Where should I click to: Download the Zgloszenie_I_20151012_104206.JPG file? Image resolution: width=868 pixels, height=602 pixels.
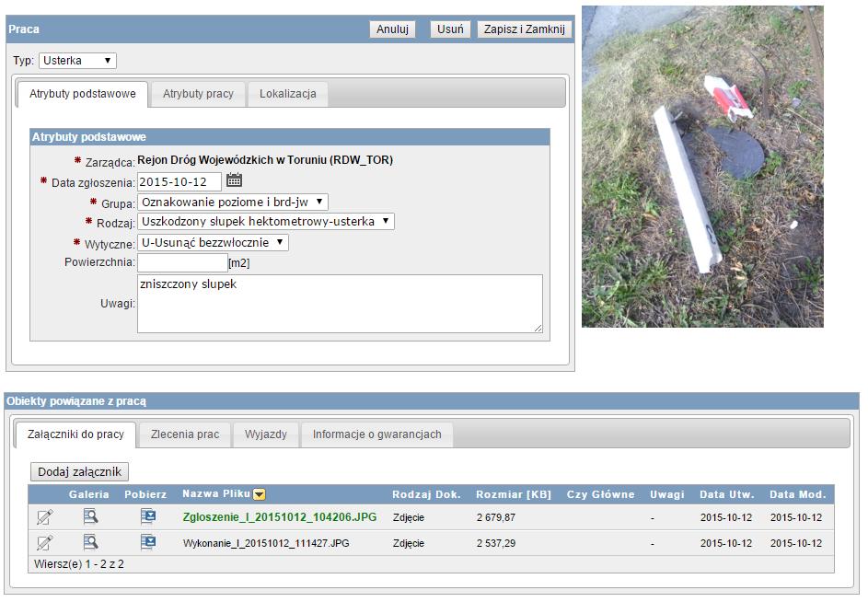click(x=148, y=516)
